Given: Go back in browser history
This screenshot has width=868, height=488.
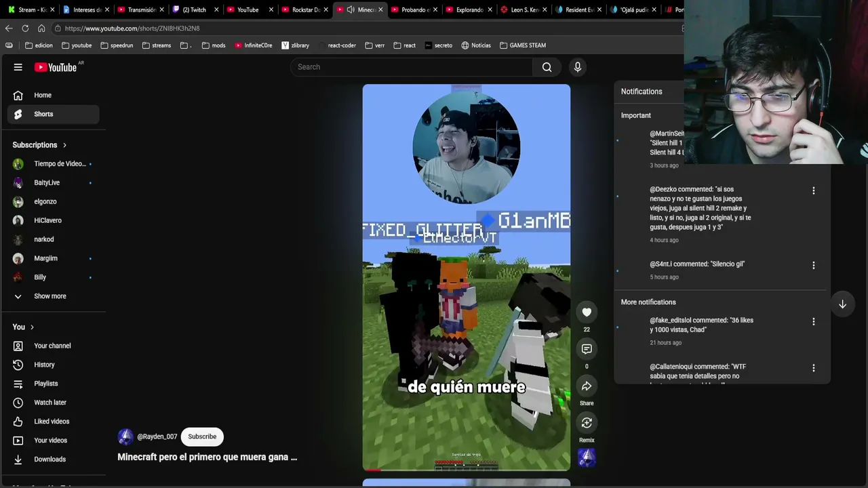Looking at the screenshot, I should click(9, 28).
